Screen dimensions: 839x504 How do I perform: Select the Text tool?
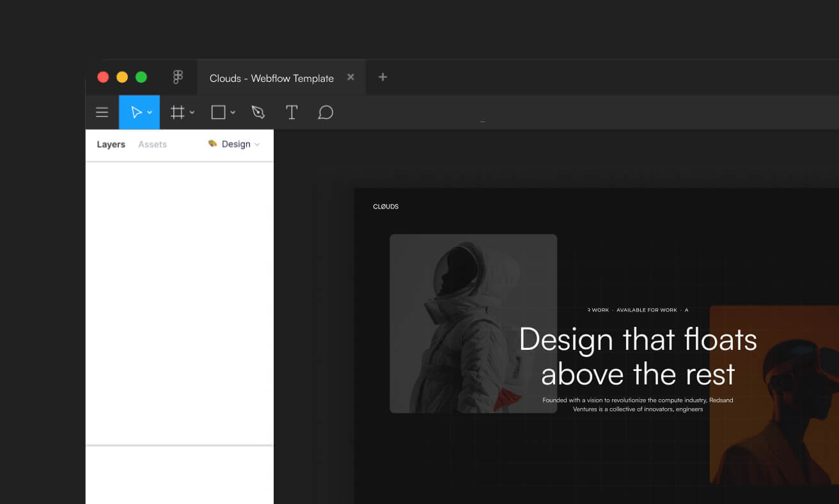292,113
